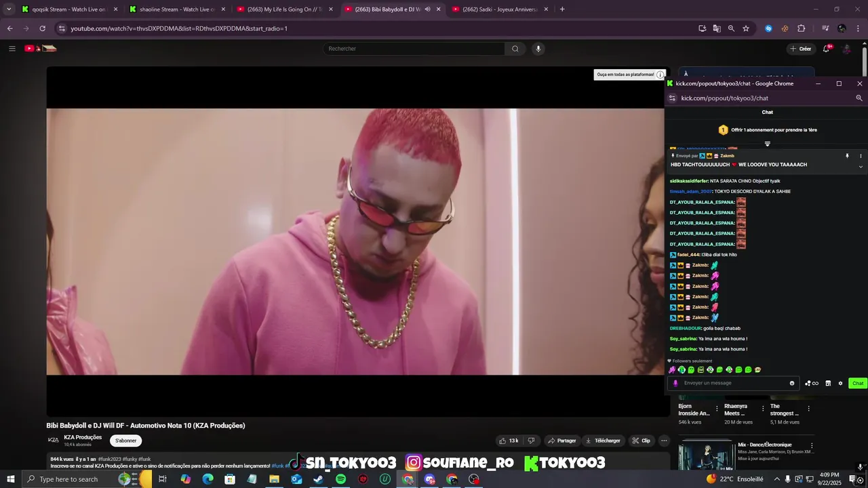Click the YouTube page scrollbar
Screen dimensions: 868x488
coord(864,61)
